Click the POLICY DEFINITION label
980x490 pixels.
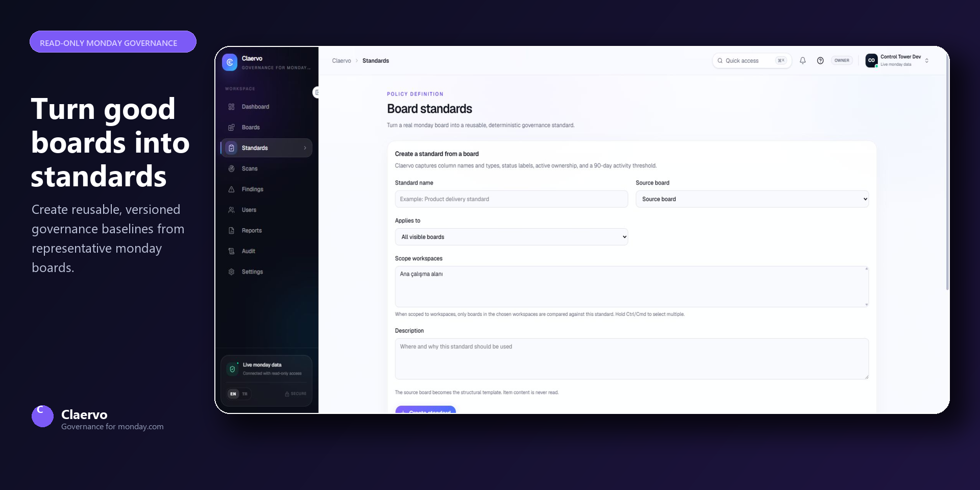pyautogui.click(x=415, y=94)
